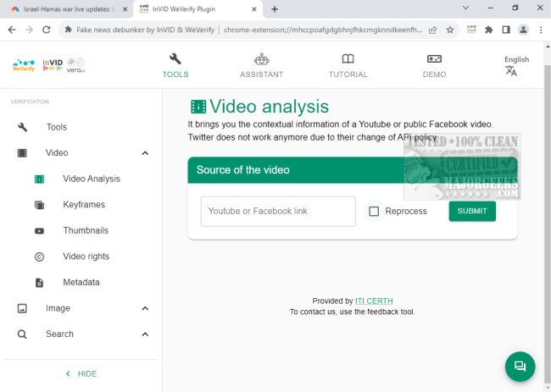Click the browser back arrow
Screen dimensions: 551x392
(x=12, y=30)
